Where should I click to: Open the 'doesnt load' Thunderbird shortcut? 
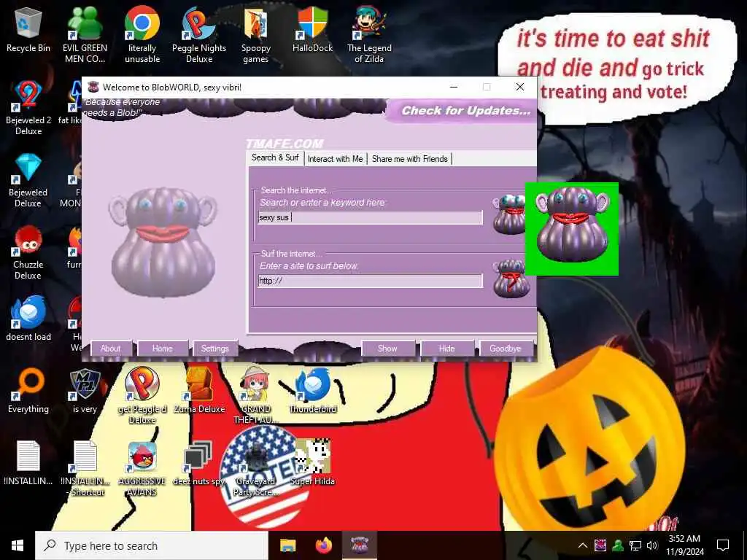[x=28, y=318]
